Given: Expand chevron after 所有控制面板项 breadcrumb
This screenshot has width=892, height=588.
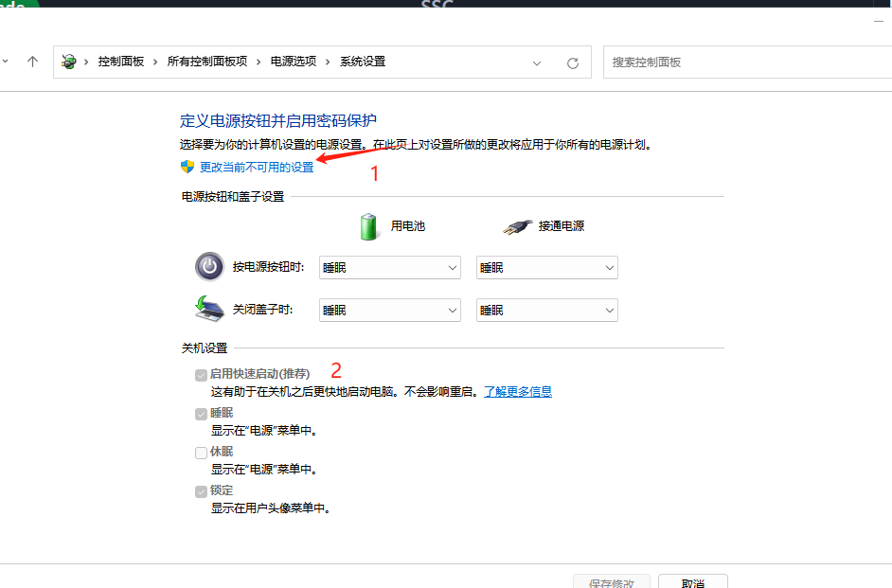Looking at the screenshot, I should 259,62.
